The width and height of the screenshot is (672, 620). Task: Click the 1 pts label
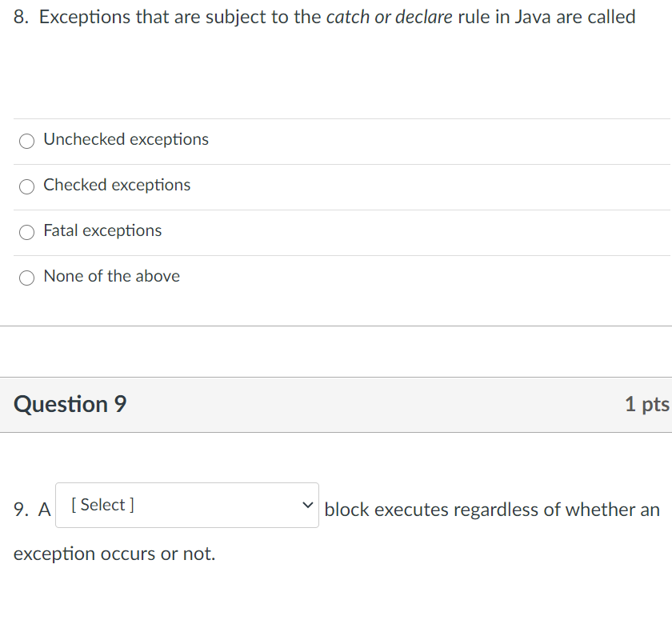646,404
